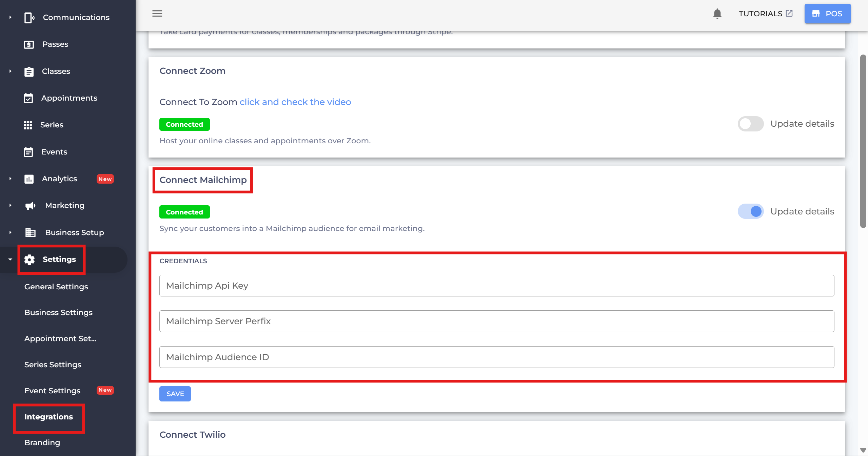Click the Communications sidebar icon
This screenshot has width=868, height=456.
[29, 18]
